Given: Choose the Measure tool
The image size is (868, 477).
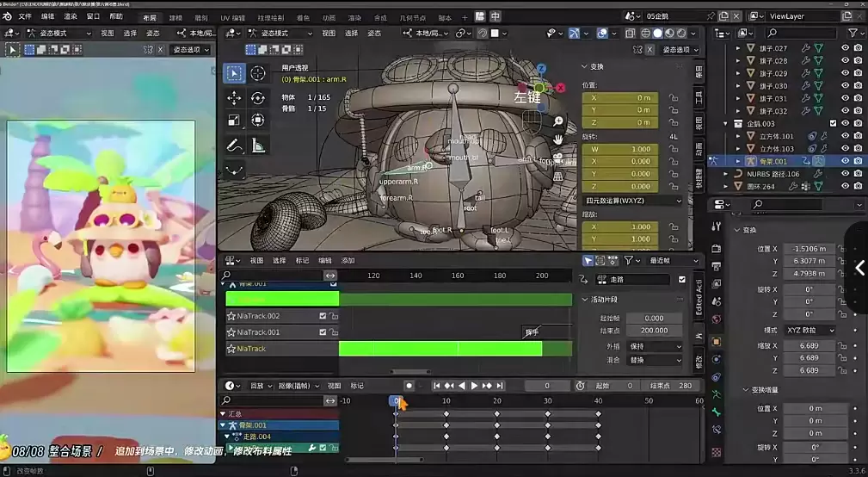Looking at the screenshot, I should (x=257, y=146).
